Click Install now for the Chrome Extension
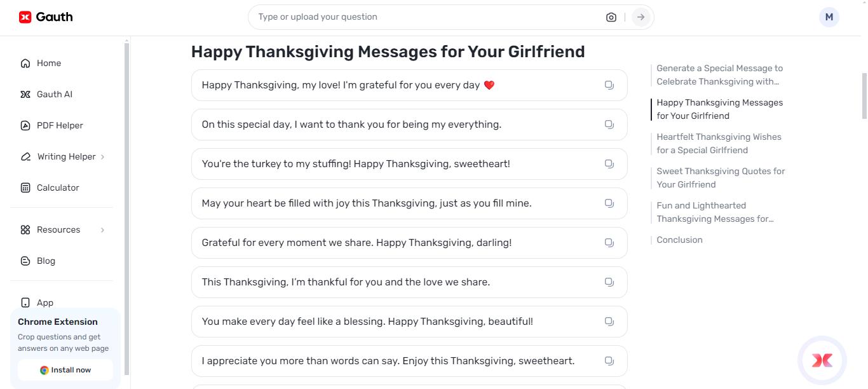Image resolution: width=868 pixels, height=389 pixels. point(65,369)
